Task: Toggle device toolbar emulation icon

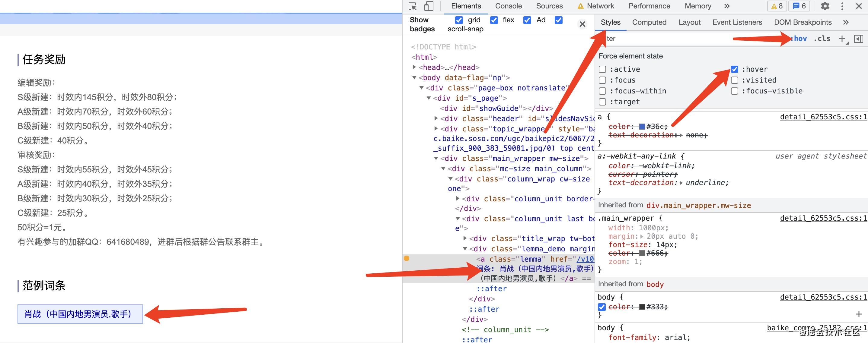Action: coord(428,6)
